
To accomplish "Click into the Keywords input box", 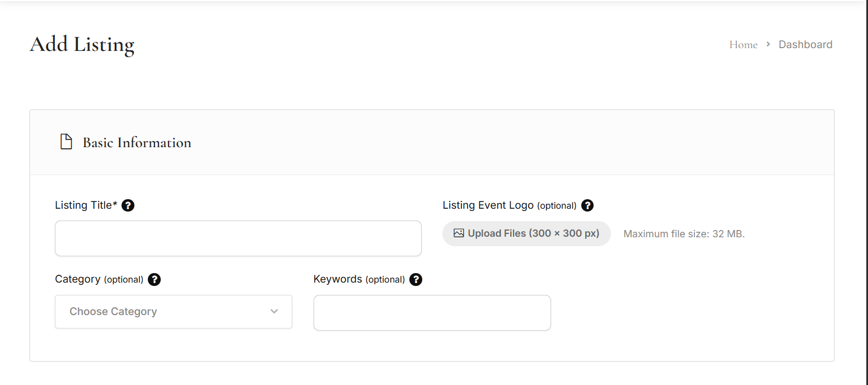I will [x=432, y=313].
